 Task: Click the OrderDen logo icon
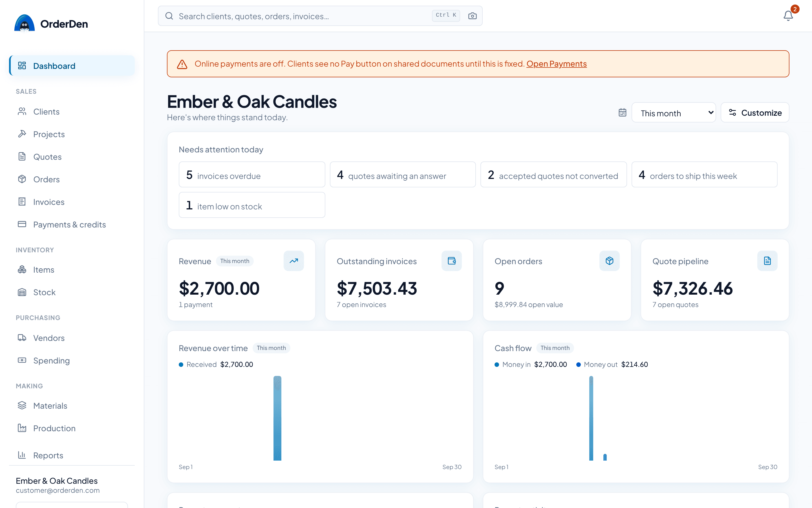[25, 23]
